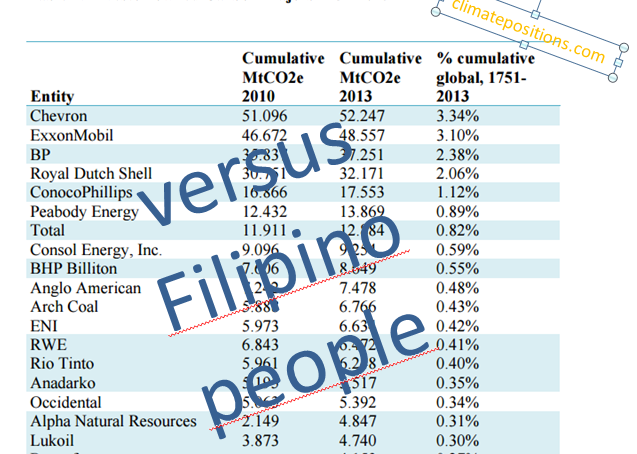Select the 'Occidental' entity cell
Image resolution: width=637 pixels, height=454 pixels.
pyautogui.click(x=66, y=402)
